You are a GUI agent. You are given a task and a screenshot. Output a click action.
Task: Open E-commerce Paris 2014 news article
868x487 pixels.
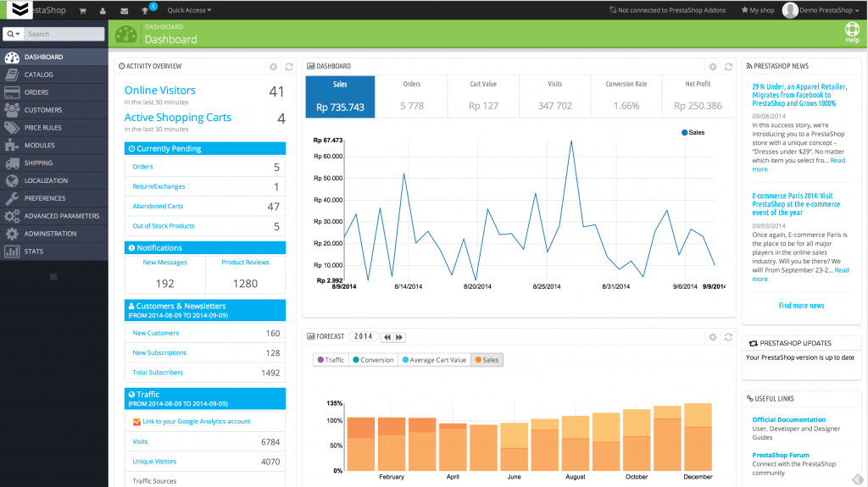tap(796, 204)
